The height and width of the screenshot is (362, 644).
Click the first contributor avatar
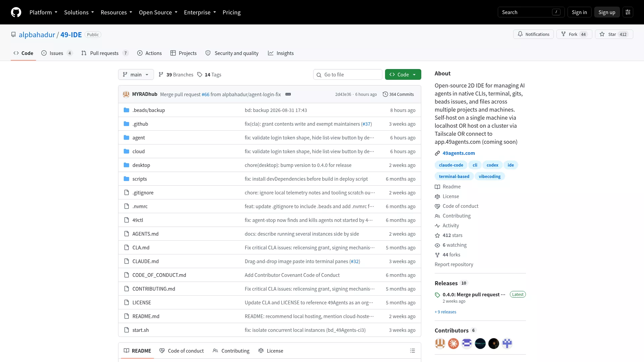click(440, 344)
